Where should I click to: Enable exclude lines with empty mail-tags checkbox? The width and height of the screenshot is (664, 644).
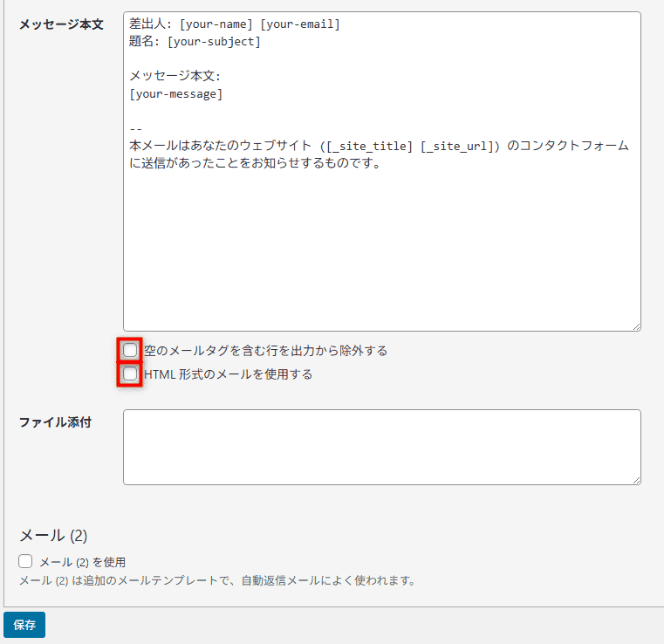(130, 351)
